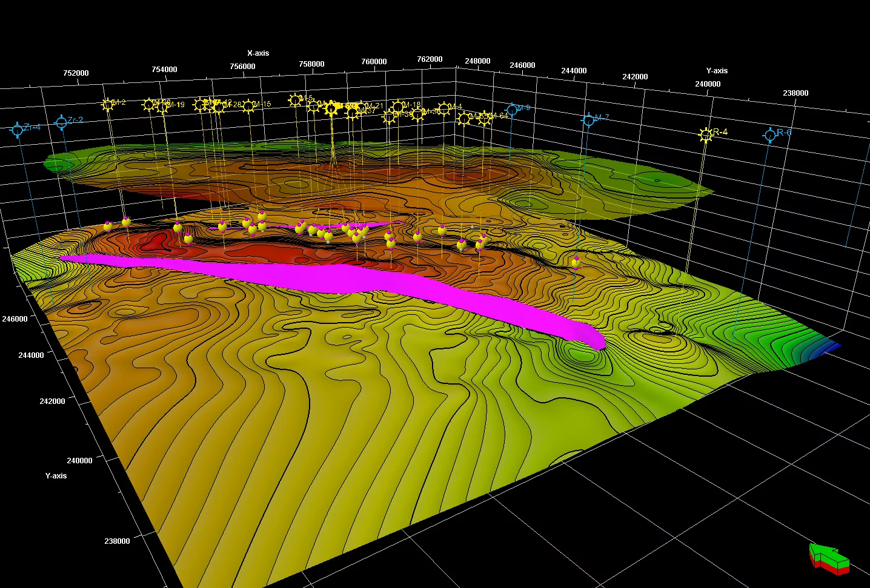Click the blue M-9 well symbol
870x588 pixels.
[x=512, y=110]
